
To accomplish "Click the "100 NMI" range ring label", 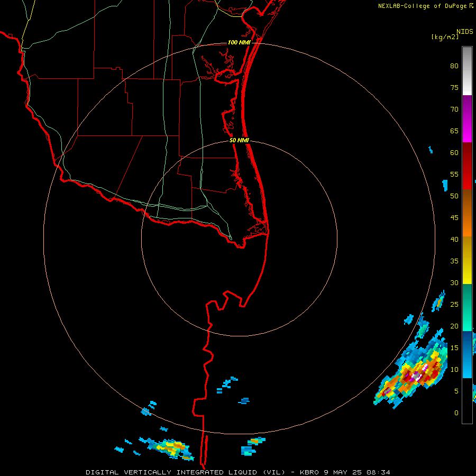I will pos(239,42).
